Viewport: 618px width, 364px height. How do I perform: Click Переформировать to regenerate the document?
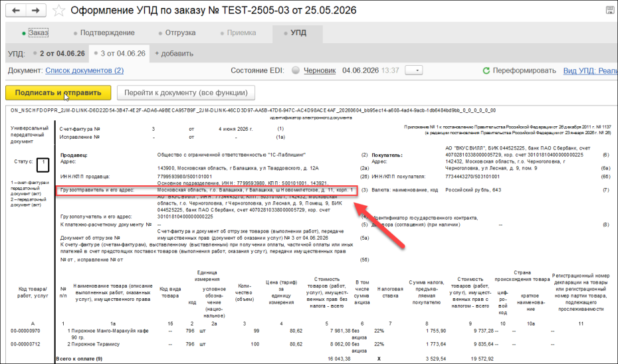click(524, 70)
